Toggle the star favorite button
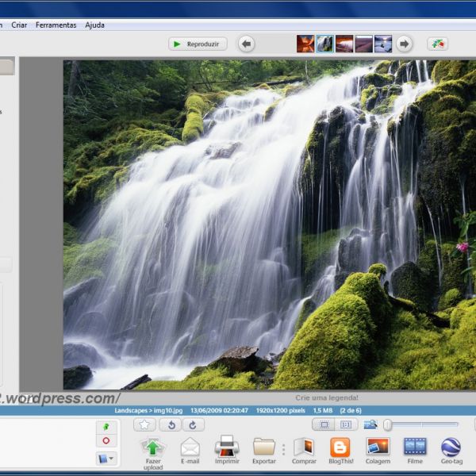The height and width of the screenshot is (476, 476). click(144, 424)
